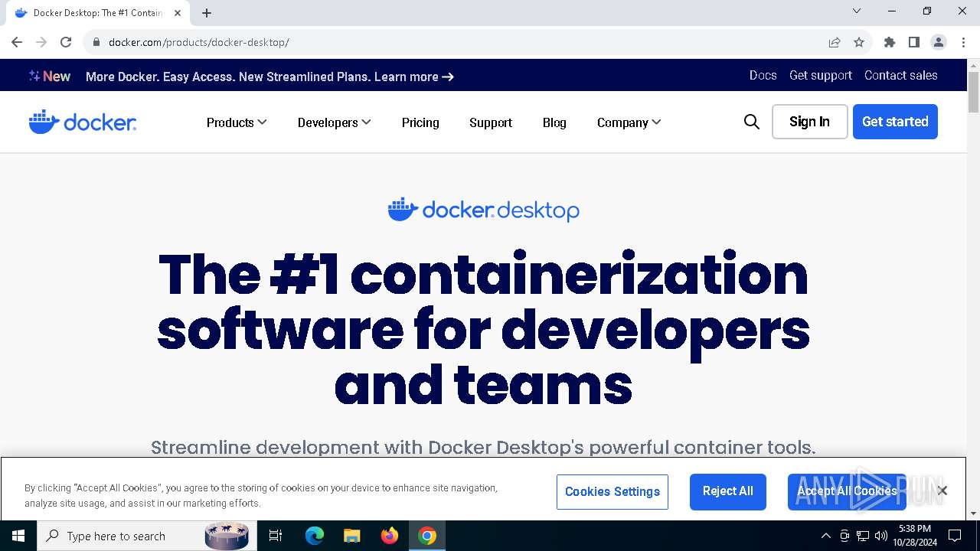This screenshot has width=980, height=551.
Task: Click the Contact sales link
Action: pos(901,75)
